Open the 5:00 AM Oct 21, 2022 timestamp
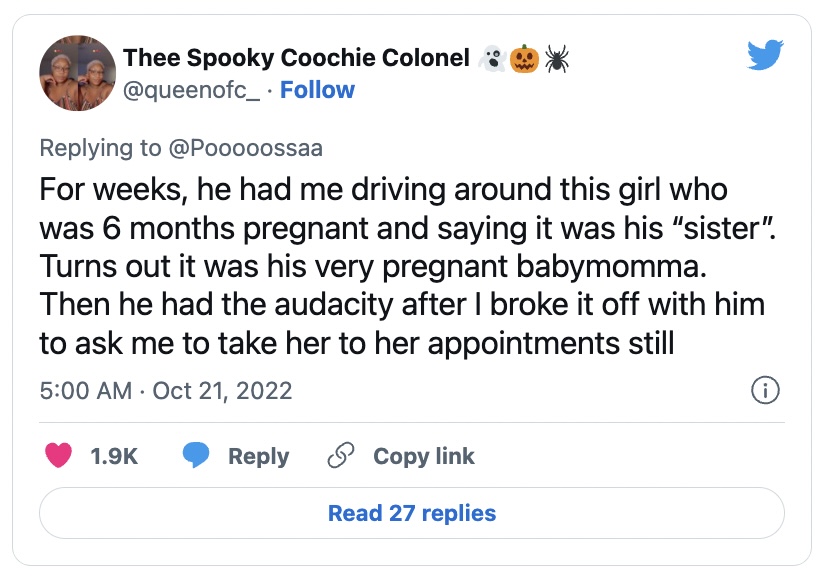The width and height of the screenshot is (840, 584). coord(166,390)
